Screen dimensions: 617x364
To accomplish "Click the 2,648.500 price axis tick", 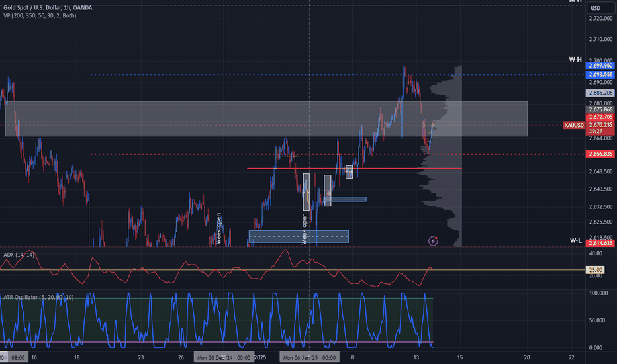I will [x=600, y=171].
